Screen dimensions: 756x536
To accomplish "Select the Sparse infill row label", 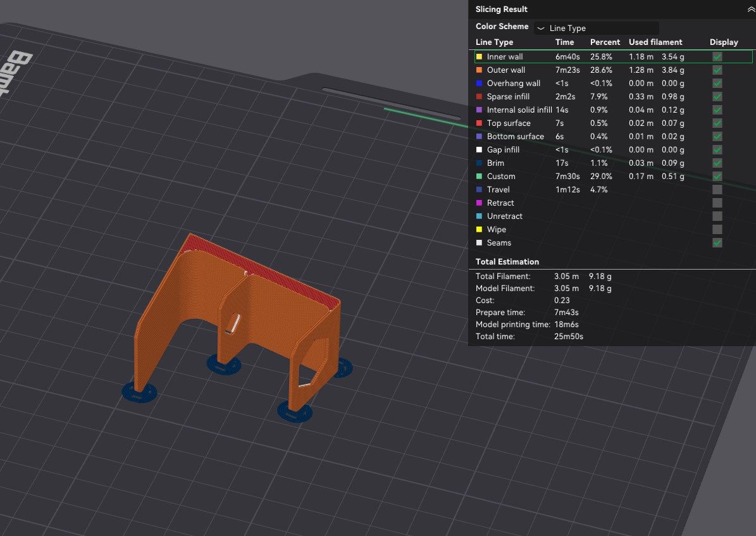I will [508, 96].
